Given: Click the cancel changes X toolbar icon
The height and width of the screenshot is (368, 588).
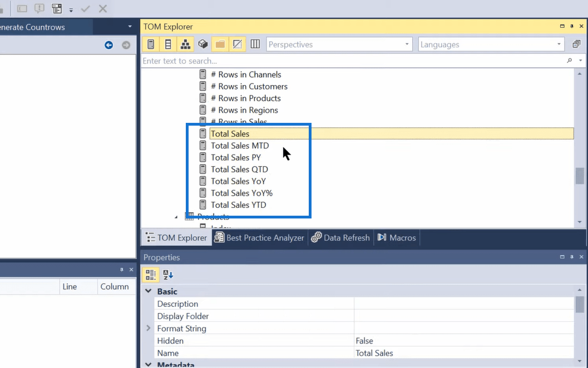Looking at the screenshot, I should 103,8.
